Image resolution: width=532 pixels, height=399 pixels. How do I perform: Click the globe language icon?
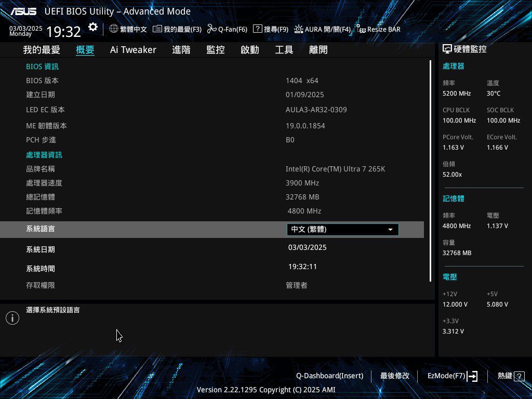114,29
